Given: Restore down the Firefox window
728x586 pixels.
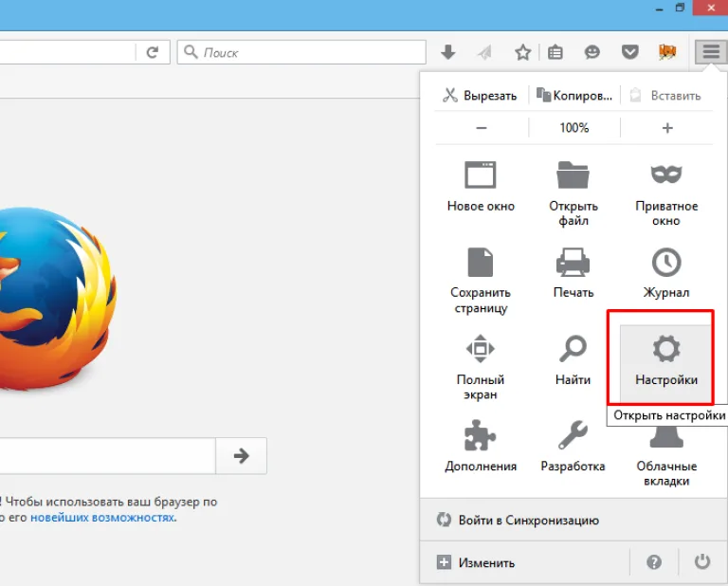Looking at the screenshot, I should pyautogui.click(x=680, y=8).
